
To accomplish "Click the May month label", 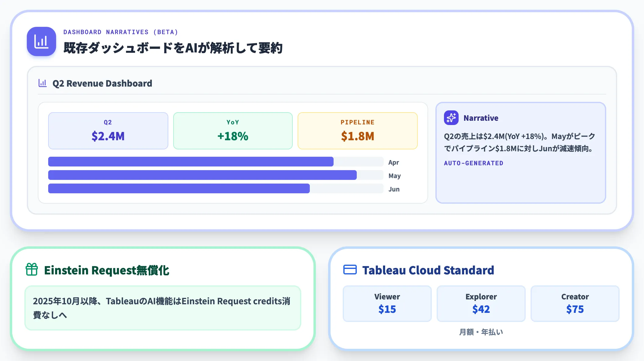I will [x=395, y=176].
